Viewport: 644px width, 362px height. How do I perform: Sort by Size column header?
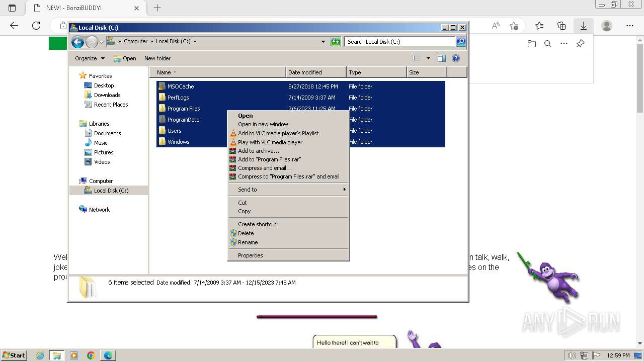tap(427, 72)
